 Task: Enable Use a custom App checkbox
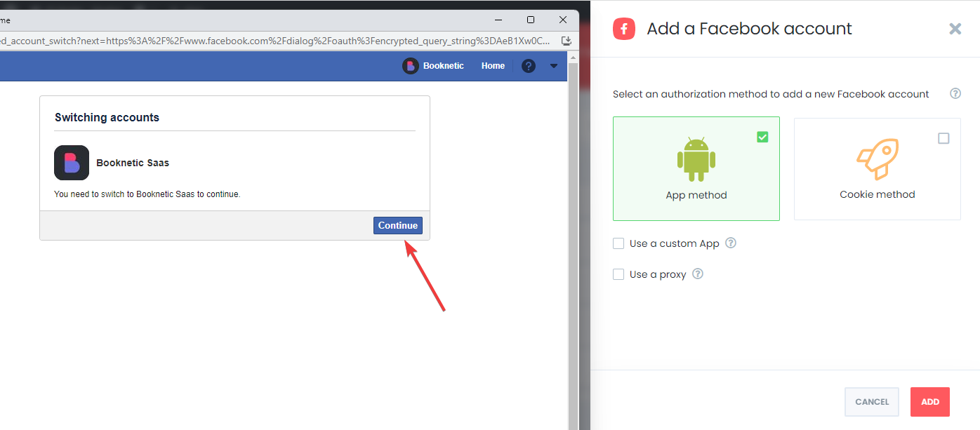coord(618,243)
